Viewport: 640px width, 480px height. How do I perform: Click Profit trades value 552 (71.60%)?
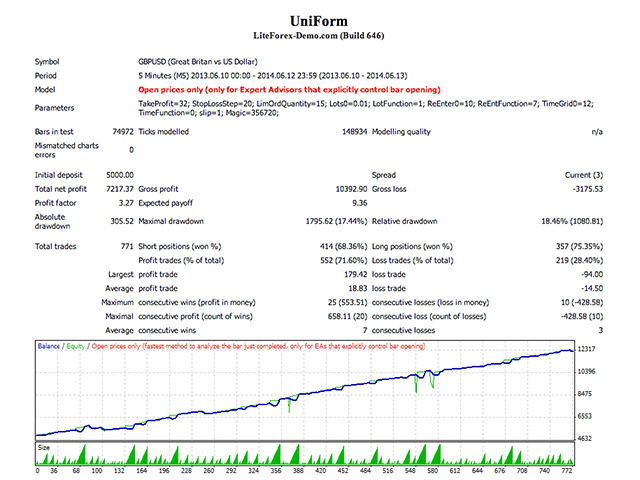343,260
